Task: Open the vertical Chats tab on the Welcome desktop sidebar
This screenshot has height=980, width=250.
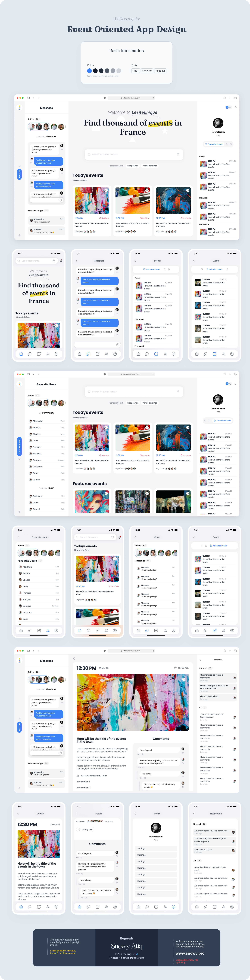Action: (19, 174)
